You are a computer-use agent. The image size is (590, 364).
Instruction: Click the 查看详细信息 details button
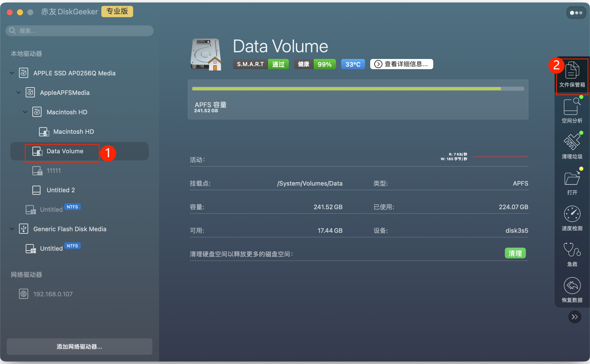pyautogui.click(x=401, y=64)
